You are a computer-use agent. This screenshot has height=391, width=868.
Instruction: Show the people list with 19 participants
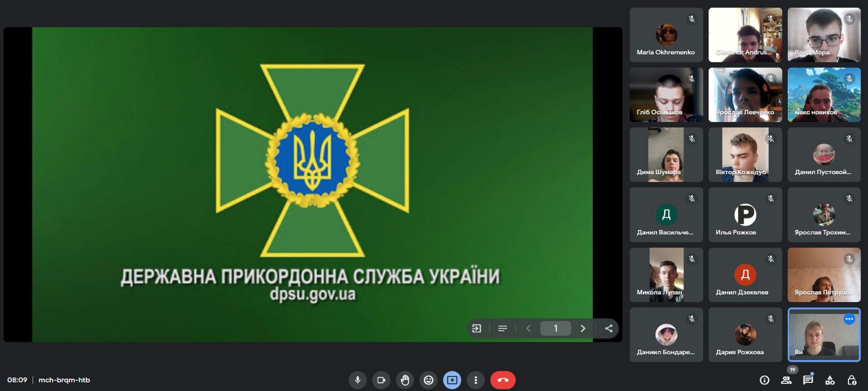[786, 380]
